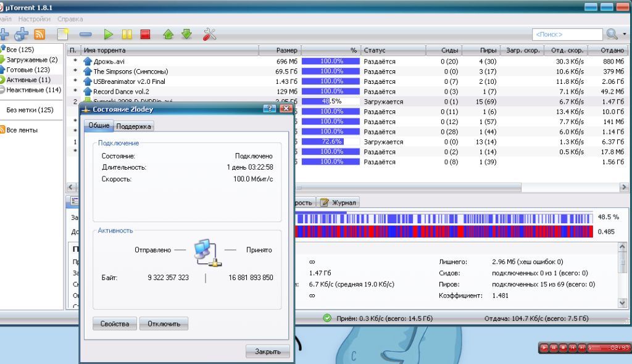
Task: Open the search provider dropdown arrow
Action: tap(624, 35)
